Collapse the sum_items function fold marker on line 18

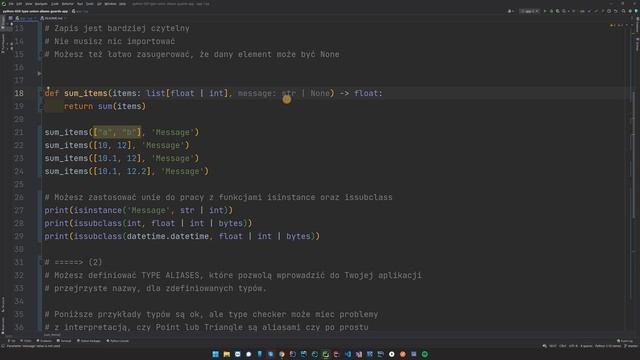tap(41, 93)
